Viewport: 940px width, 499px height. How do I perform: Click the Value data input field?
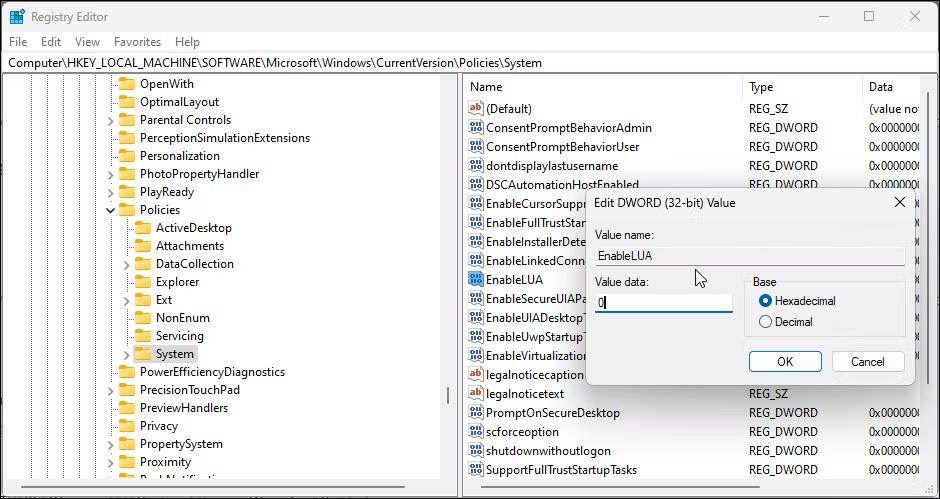(x=664, y=303)
